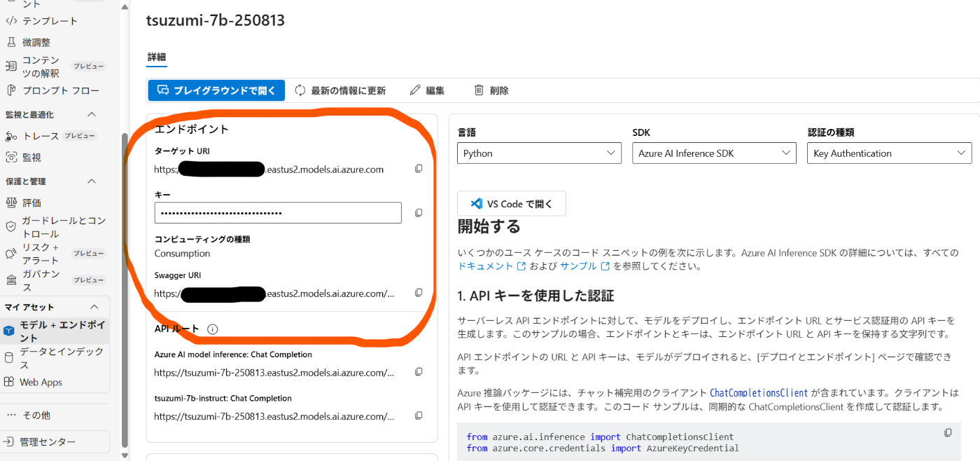The image size is (980, 461).
Task: Click the Consumption compute type value
Action: (182, 254)
